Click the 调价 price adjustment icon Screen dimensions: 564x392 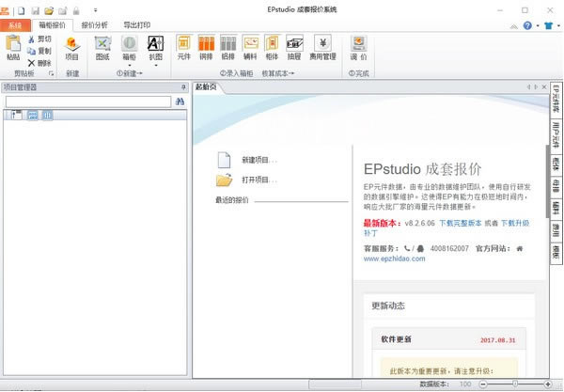pyautogui.click(x=359, y=47)
